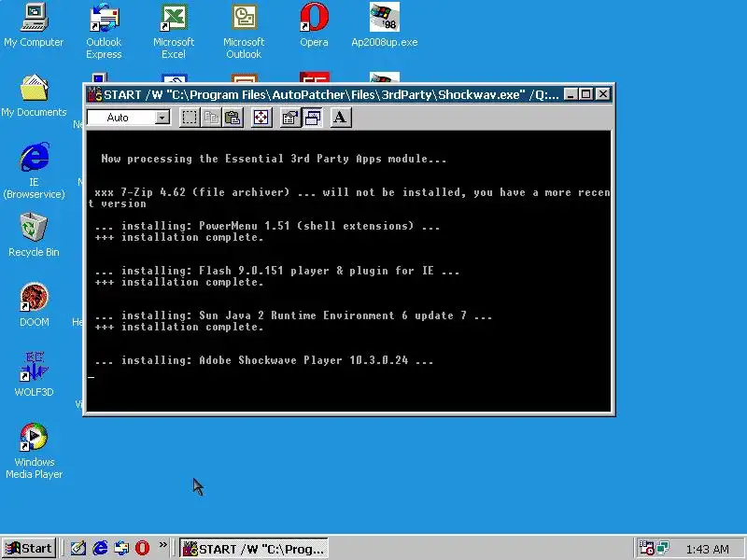Select the Opera desktop shortcut
Viewport: 747px width, 560px height.
(314, 26)
